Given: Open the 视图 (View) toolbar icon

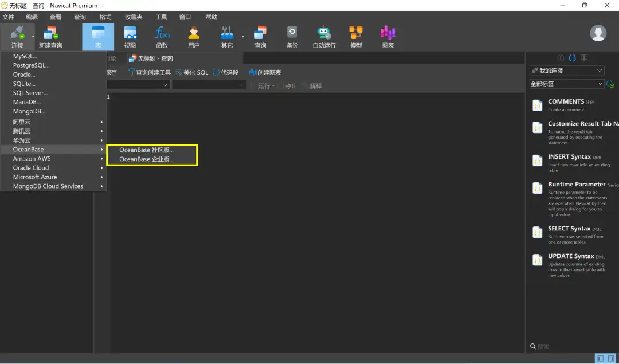Looking at the screenshot, I should pyautogui.click(x=130, y=32).
